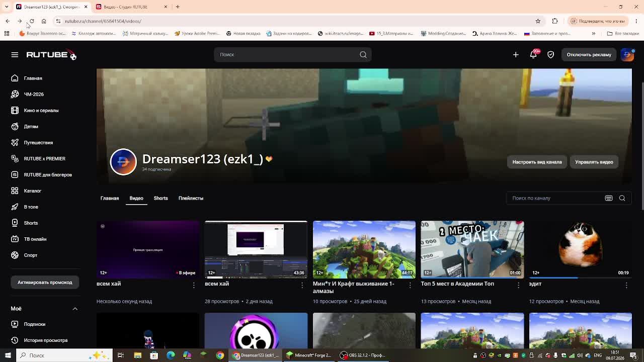This screenshot has width=644, height=362.
Task: Open the browser three-dot menu
Action: [x=636, y=21]
